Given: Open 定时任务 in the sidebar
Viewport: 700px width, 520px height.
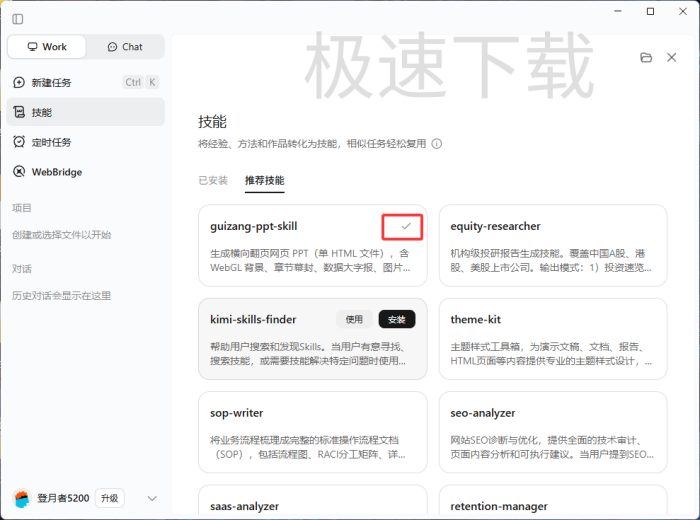Looking at the screenshot, I should (x=86, y=142).
